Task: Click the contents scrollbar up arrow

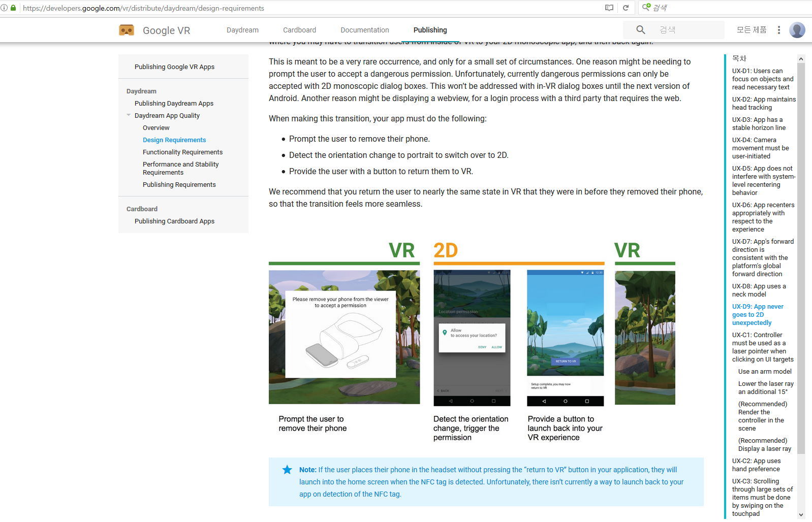Action: (x=801, y=59)
